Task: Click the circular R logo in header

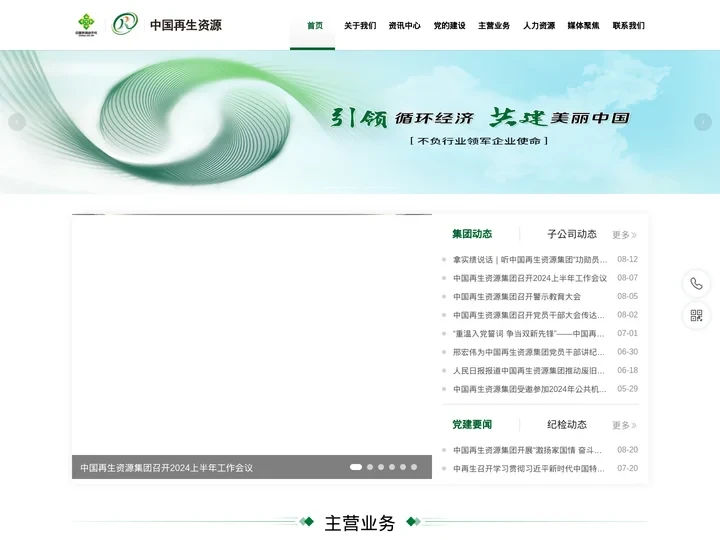Action: coord(125,24)
